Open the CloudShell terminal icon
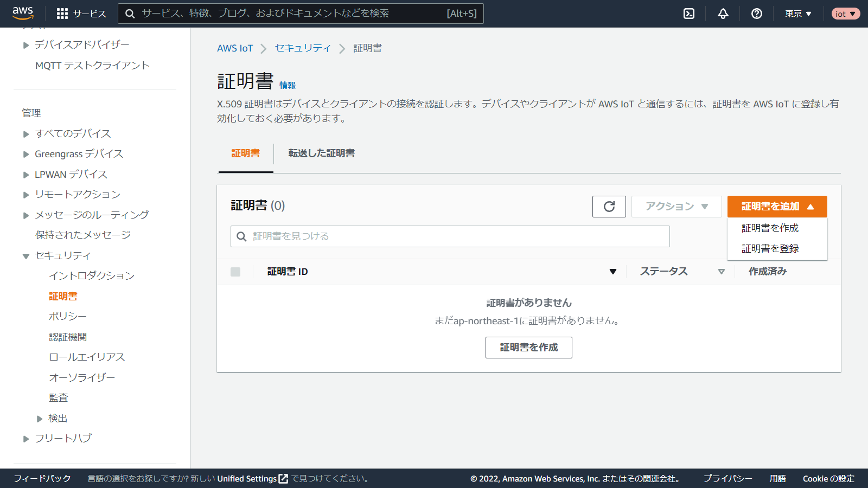Image resolution: width=868 pixels, height=488 pixels. coord(688,14)
